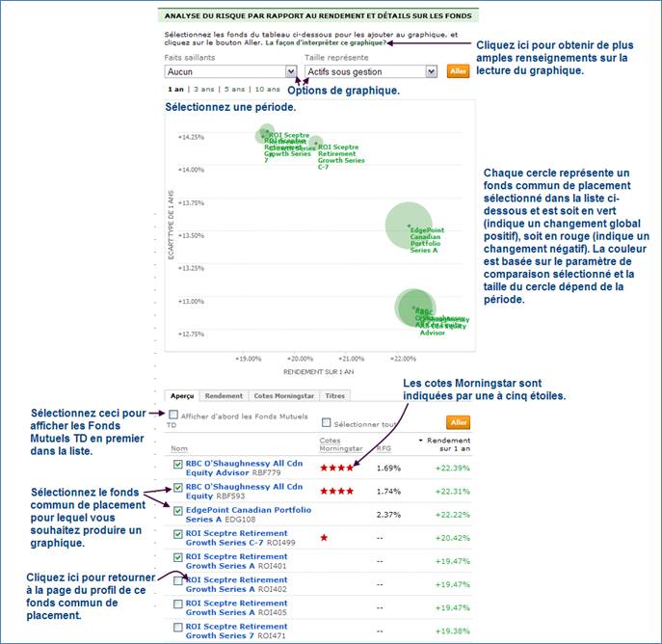This screenshot has width=662, height=644.
Task: Click the four-star rating for RBF779
Action: tap(336, 468)
